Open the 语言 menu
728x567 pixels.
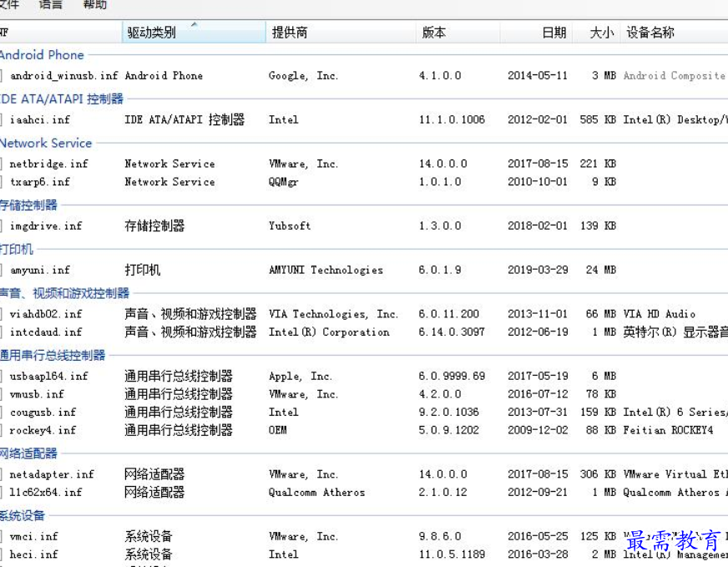point(51,4)
